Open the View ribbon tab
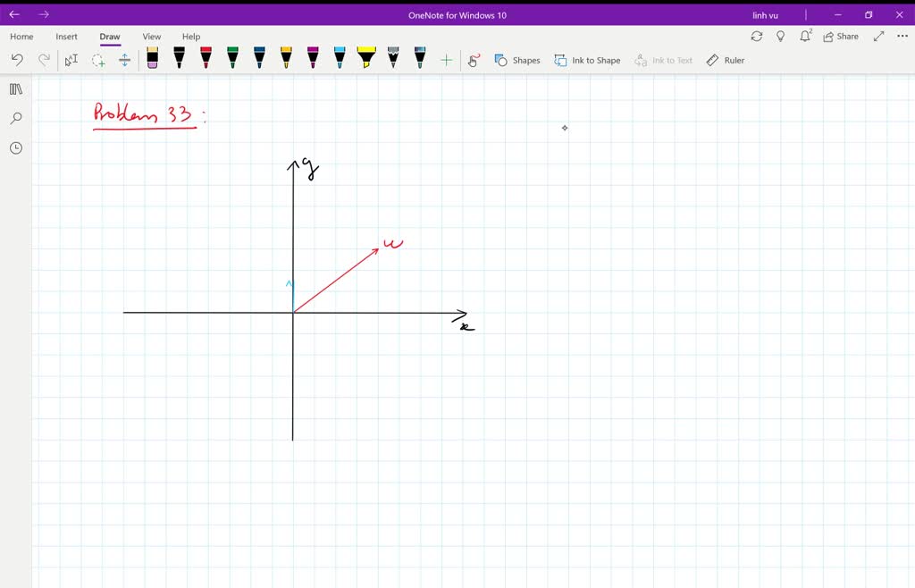Screen dimensions: 915x588 151,36
